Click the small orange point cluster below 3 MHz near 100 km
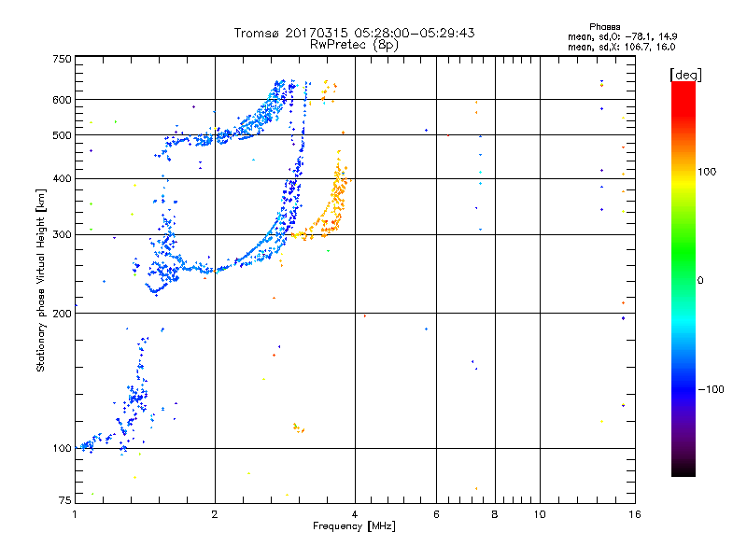Image resolution: width=747 pixels, height=560 pixels. (x=298, y=427)
